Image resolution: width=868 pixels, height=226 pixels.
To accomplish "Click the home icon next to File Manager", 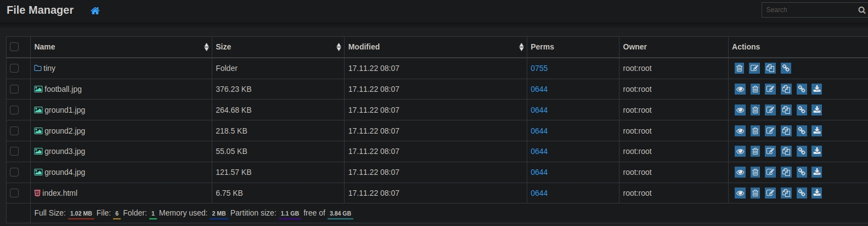I will 95,11.
